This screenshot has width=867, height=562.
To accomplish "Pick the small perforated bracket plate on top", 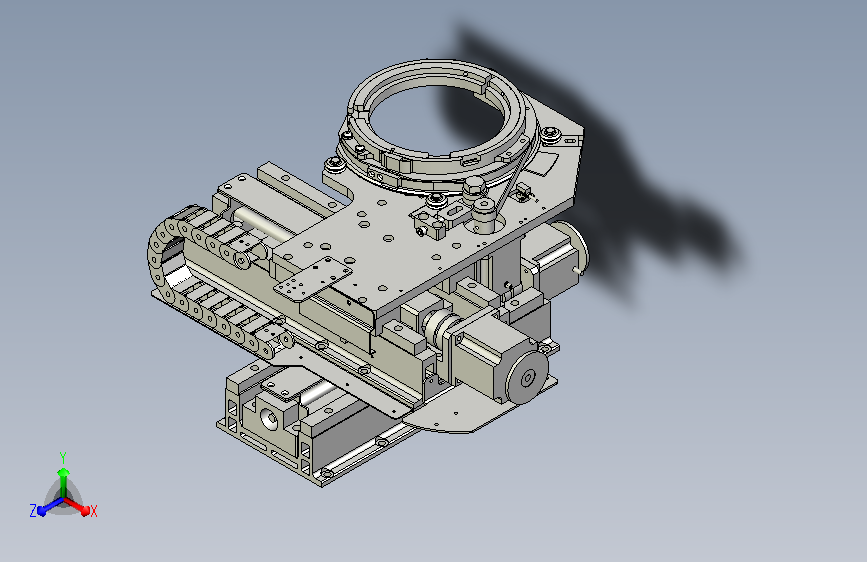I will point(313,279).
